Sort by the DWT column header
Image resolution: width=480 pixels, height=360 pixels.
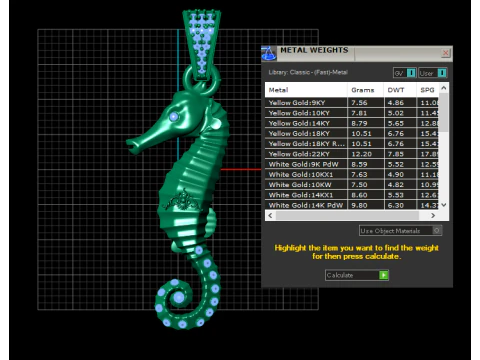click(400, 90)
